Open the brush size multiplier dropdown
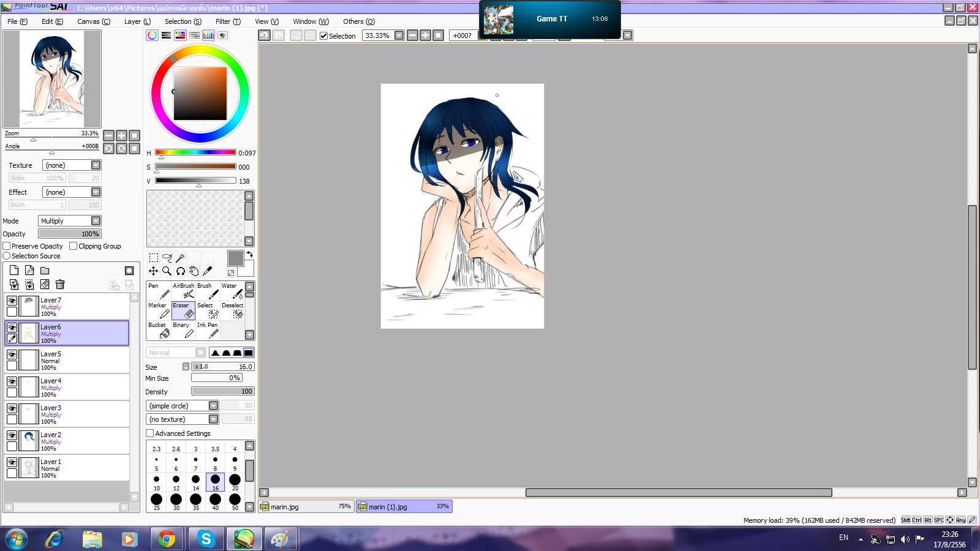The width and height of the screenshot is (980, 551). (186, 367)
